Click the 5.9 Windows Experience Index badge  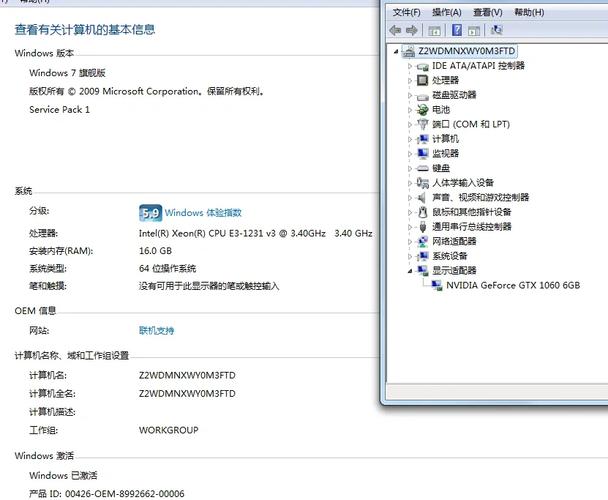[150, 213]
